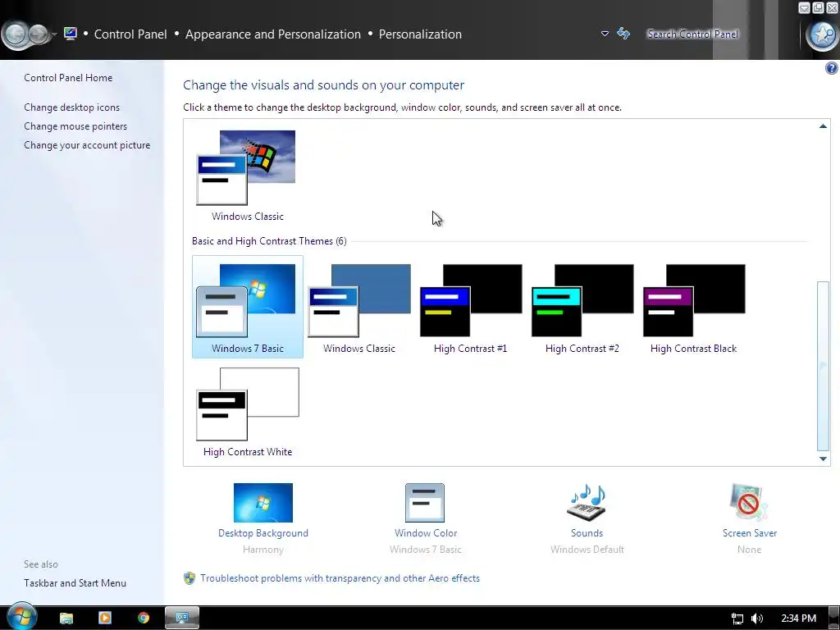Open Help with the blue question mark
Screen dimensions: 840x630
(832, 68)
